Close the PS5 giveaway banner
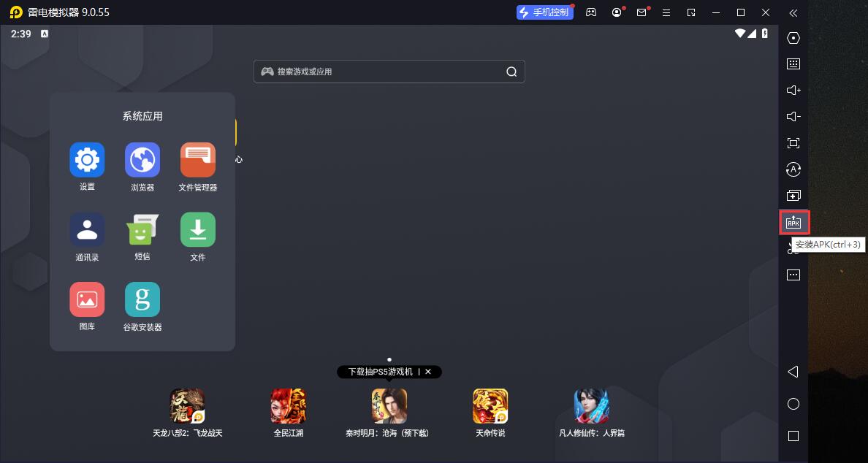The width and height of the screenshot is (868, 463). tap(428, 372)
